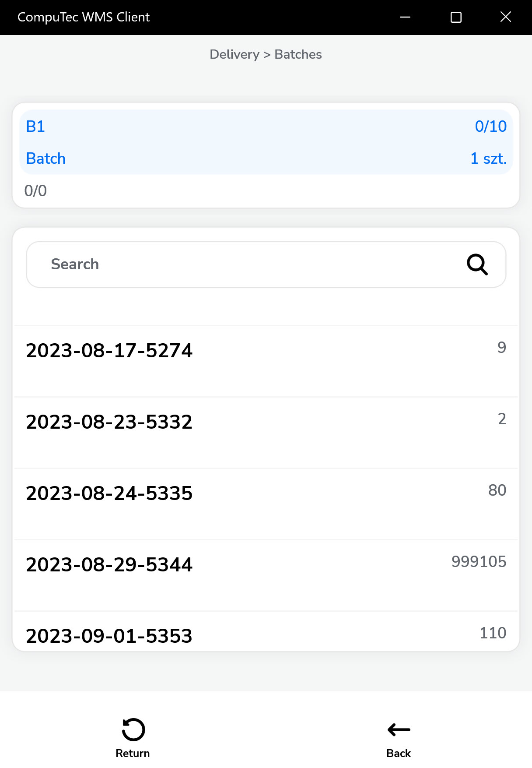Click the 0/10 picked quantity indicator

tap(490, 127)
